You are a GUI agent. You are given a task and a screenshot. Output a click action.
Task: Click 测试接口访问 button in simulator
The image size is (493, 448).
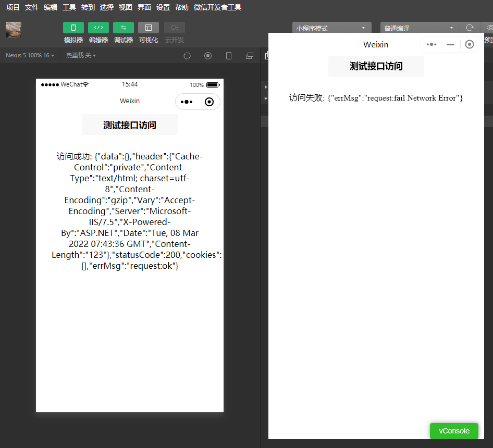coord(130,125)
